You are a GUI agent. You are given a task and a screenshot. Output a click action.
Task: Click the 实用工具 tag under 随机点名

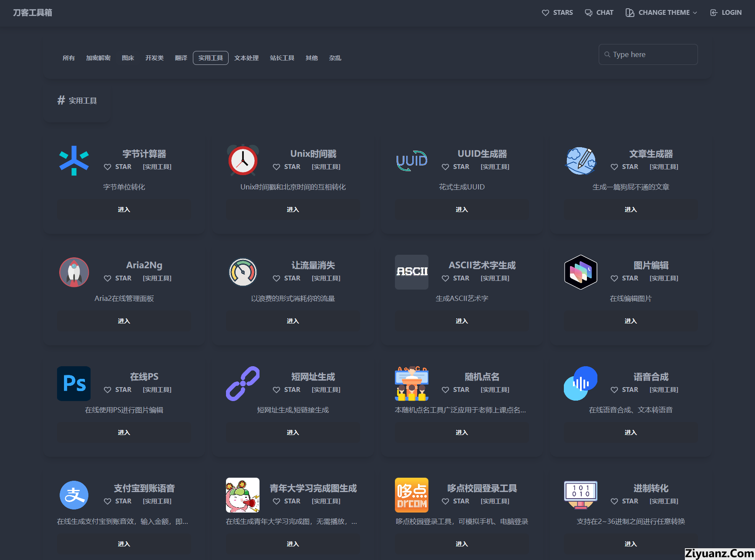point(495,390)
